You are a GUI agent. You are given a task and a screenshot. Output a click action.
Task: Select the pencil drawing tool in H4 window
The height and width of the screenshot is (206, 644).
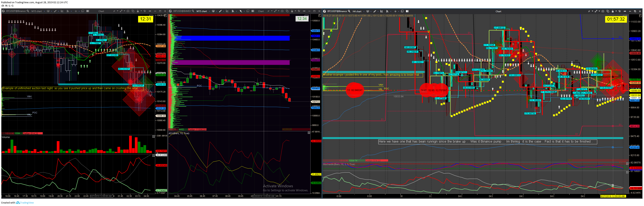click(x=375, y=11)
